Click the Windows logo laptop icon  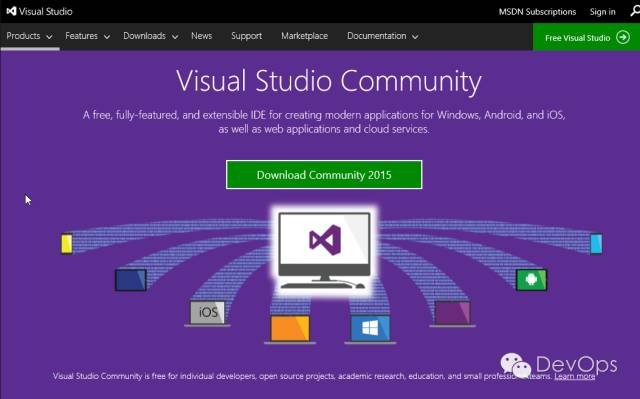pyautogui.click(x=370, y=329)
